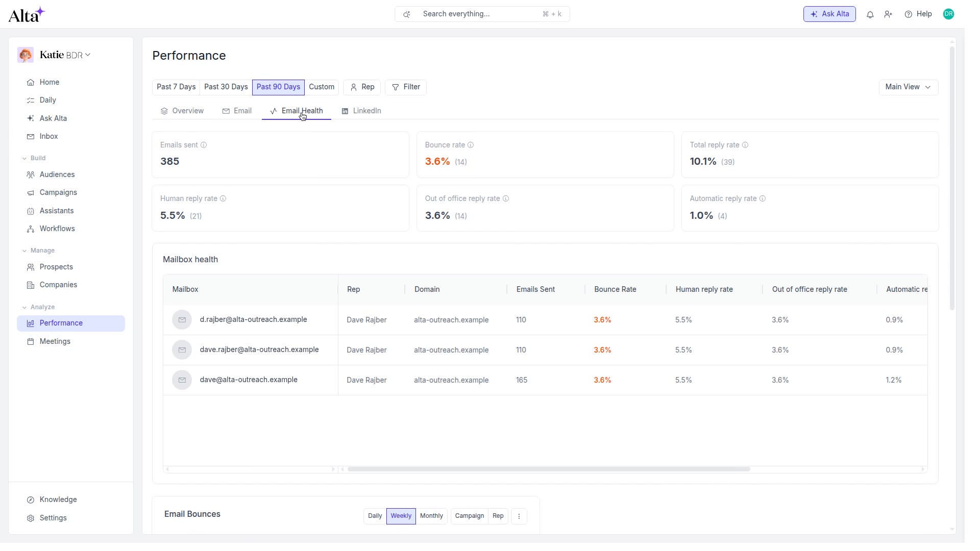Switch to the LinkedIn tab
The width and height of the screenshot is (980, 551).
point(361,111)
